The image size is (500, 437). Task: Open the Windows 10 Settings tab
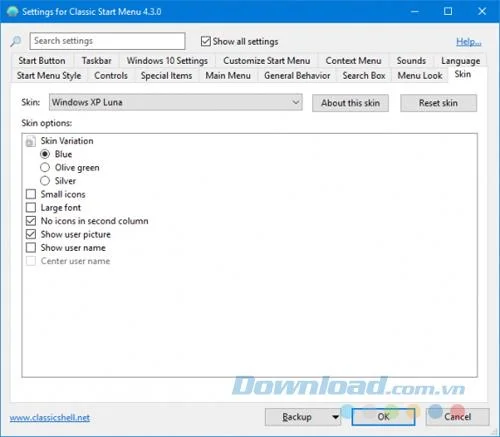[167, 61]
